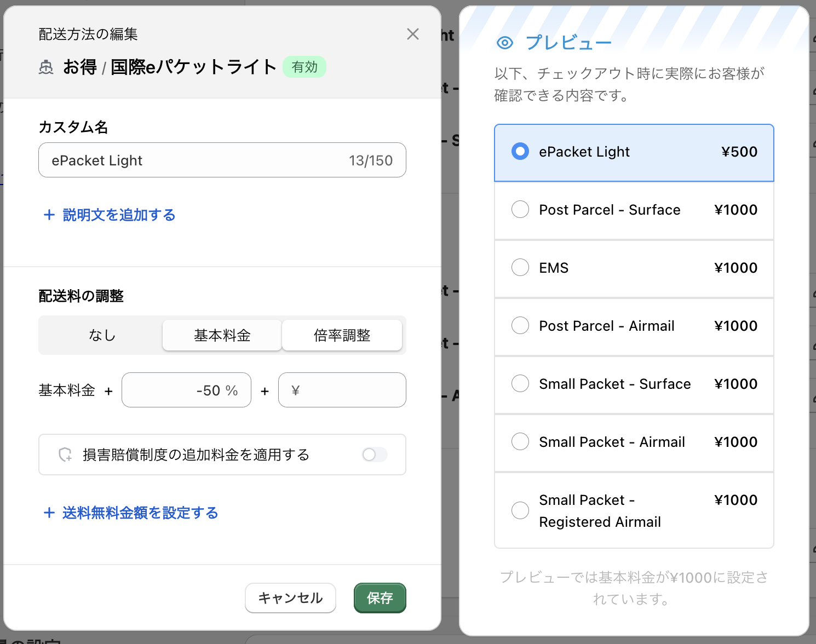Open 説明文を追加する to add a description

click(119, 215)
